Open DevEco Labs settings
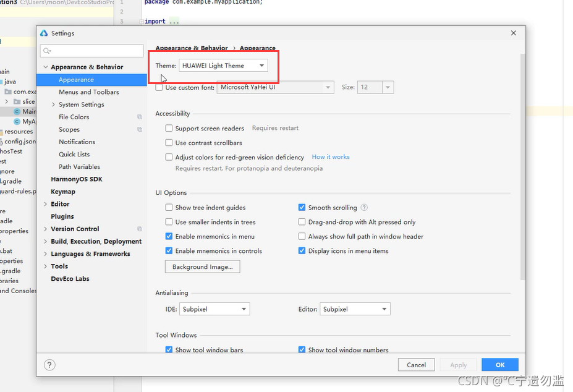573x392 pixels. click(x=70, y=279)
